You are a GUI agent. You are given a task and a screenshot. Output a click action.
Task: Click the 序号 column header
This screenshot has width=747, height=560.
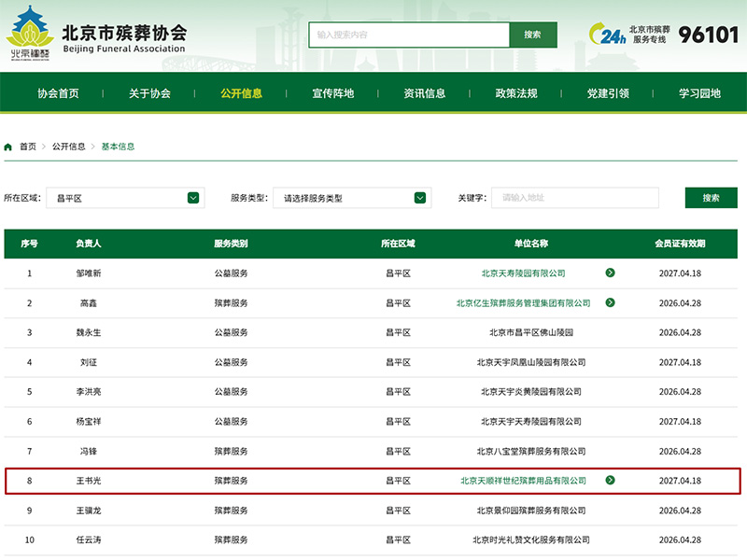tap(30, 244)
